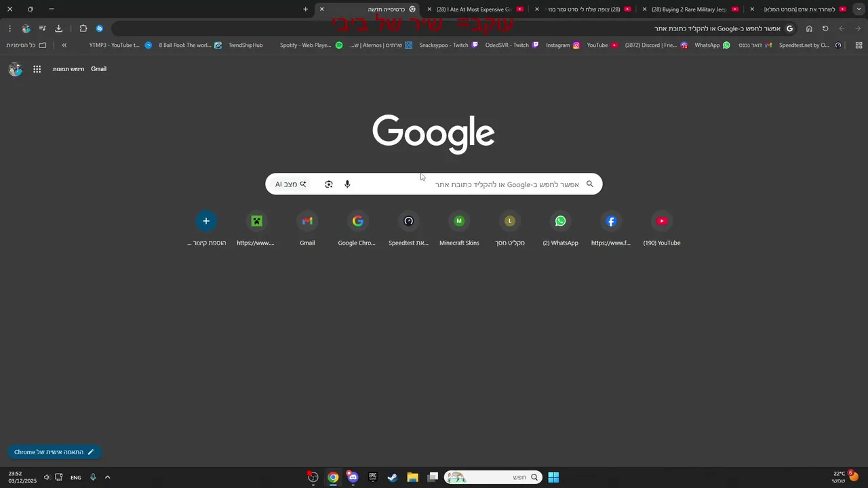This screenshot has width=868, height=488.
Task: Open Epic Games Launcher from the taskbar
Action: (372, 477)
